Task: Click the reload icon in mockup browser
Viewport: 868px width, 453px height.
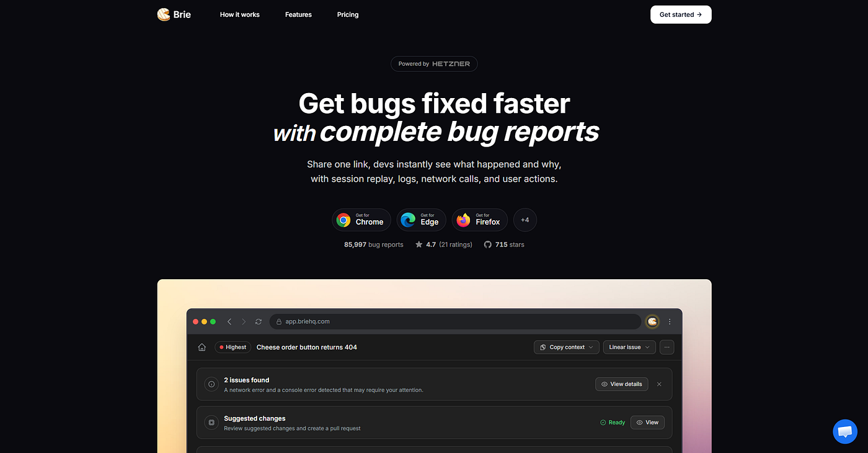Action: (259, 321)
